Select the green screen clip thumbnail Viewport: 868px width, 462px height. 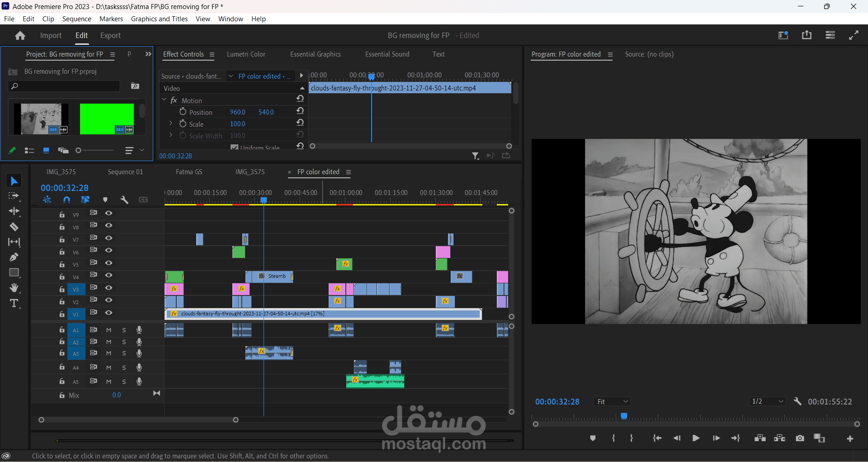tap(107, 119)
